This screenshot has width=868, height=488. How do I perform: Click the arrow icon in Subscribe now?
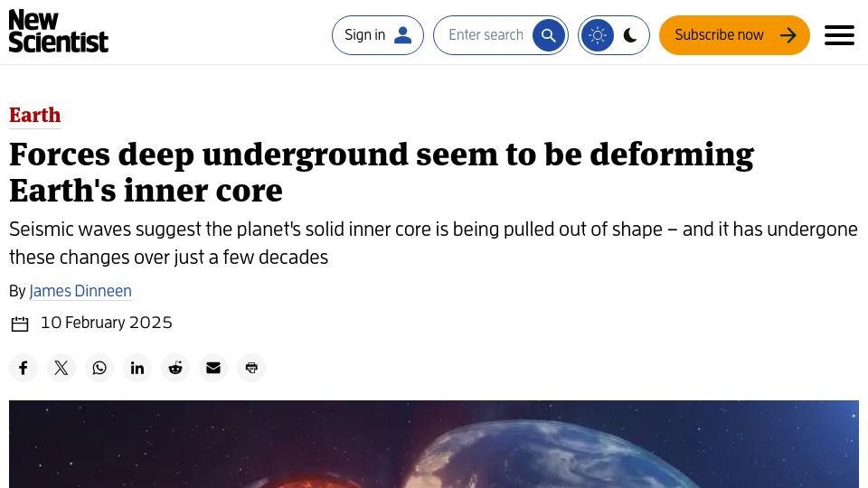point(788,35)
